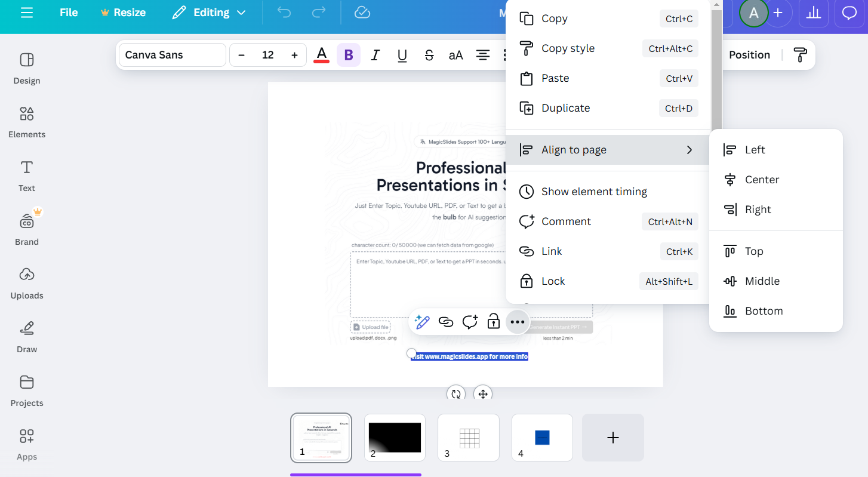Select Comment from context menu
Image resolution: width=868 pixels, height=477 pixels.
click(608, 221)
